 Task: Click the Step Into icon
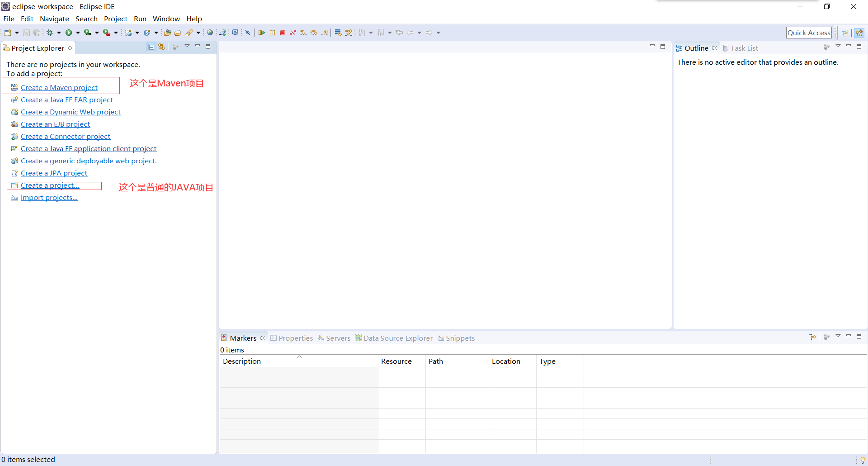[x=303, y=33]
